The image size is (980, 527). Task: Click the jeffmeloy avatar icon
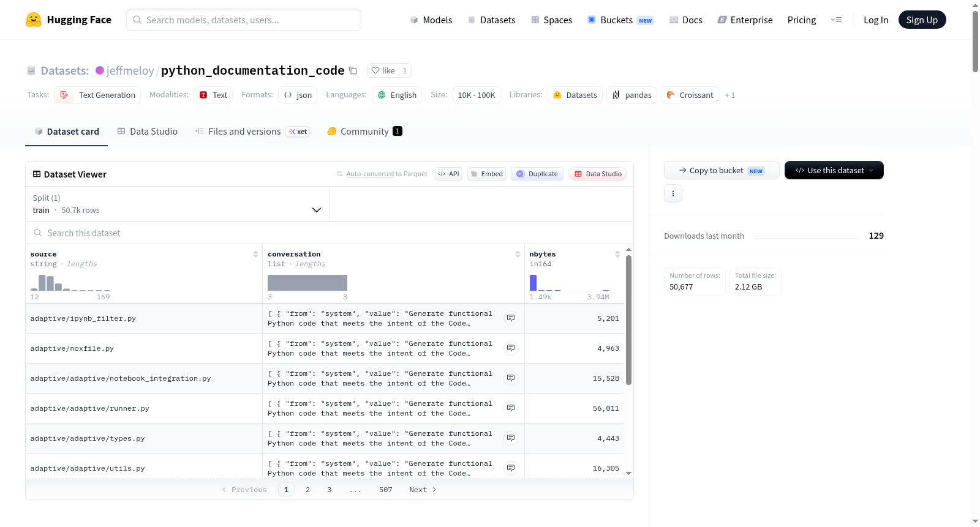click(100, 70)
